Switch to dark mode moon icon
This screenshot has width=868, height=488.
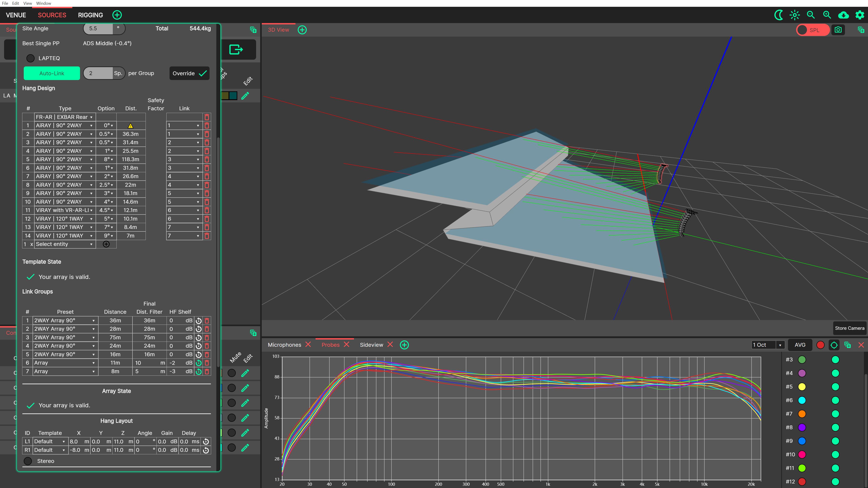pos(778,15)
